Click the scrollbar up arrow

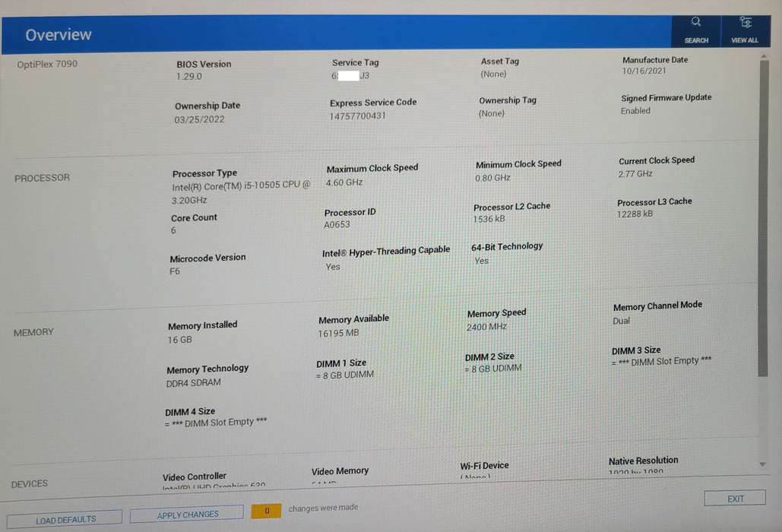(x=764, y=56)
